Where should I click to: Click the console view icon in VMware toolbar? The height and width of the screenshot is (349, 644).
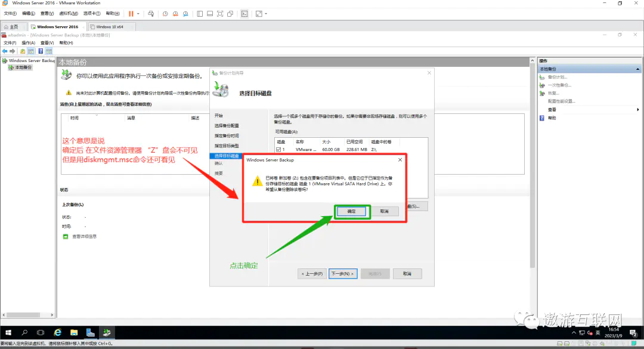point(244,14)
